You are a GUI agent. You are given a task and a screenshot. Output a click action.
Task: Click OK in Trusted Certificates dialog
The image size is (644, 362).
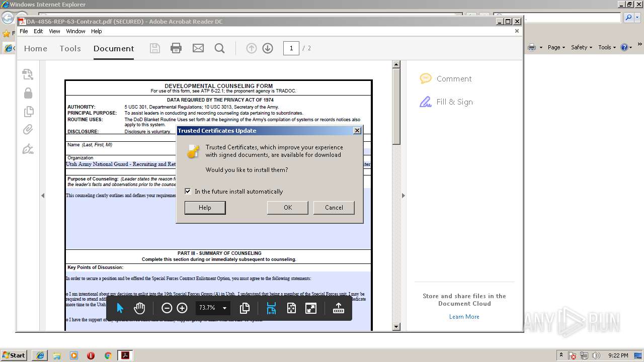point(288,208)
